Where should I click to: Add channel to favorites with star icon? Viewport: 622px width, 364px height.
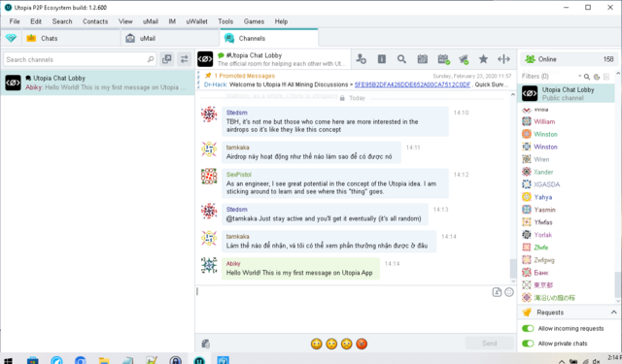click(x=483, y=59)
